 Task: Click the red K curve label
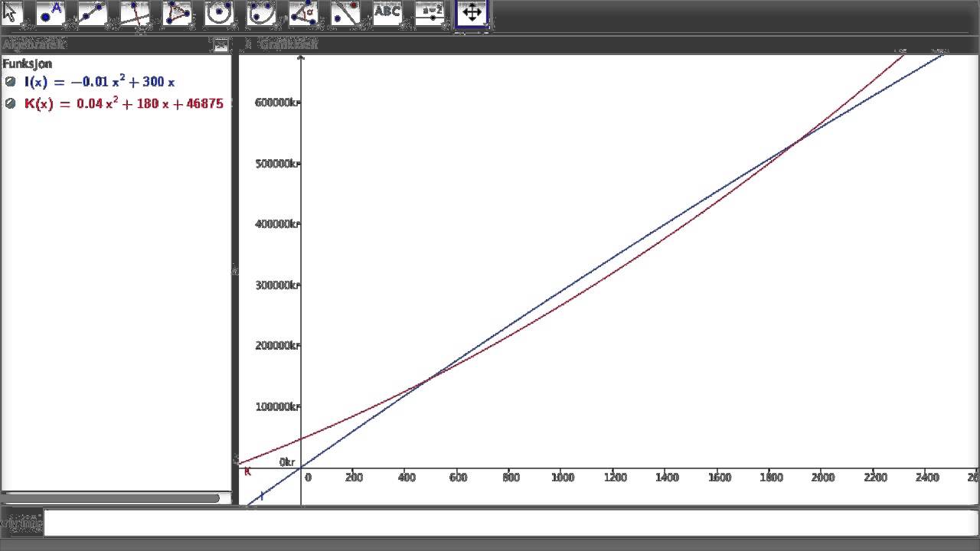tap(247, 472)
